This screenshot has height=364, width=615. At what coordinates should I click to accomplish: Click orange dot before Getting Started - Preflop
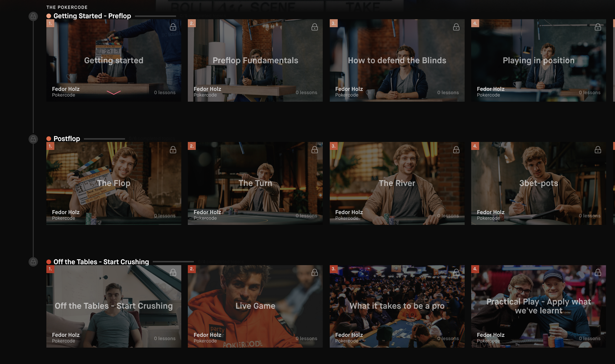click(x=48, y=16)
